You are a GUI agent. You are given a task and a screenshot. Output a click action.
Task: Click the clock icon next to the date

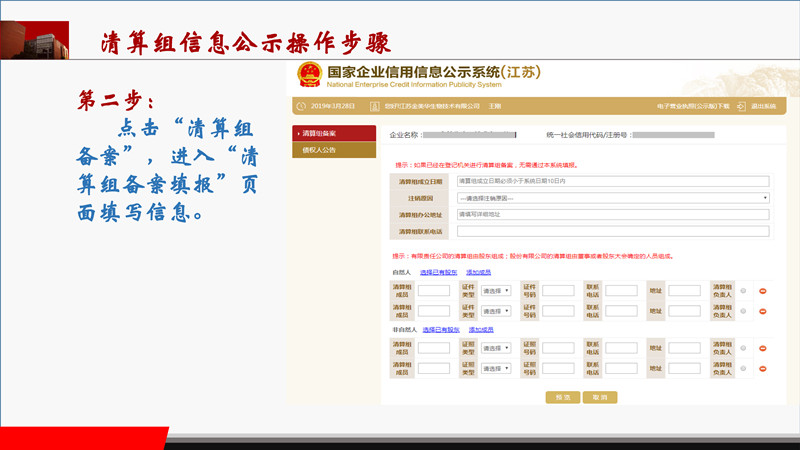[301, 106]
